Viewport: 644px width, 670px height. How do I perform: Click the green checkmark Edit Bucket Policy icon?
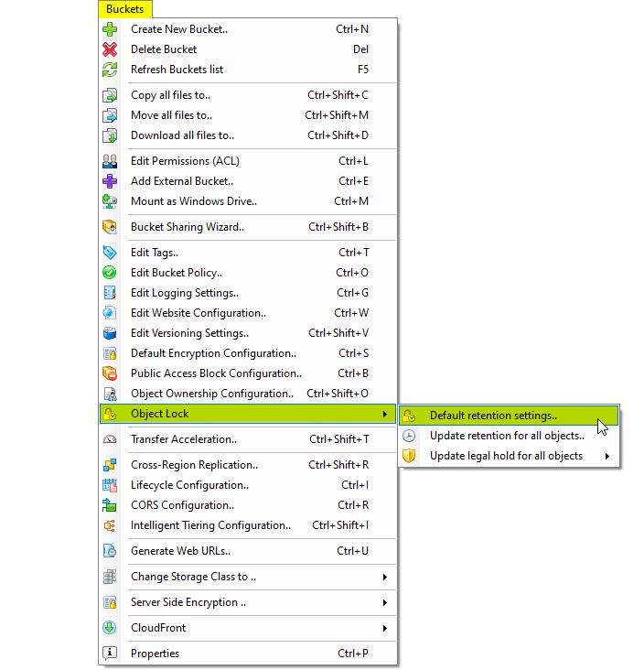(x=110, y=273)
